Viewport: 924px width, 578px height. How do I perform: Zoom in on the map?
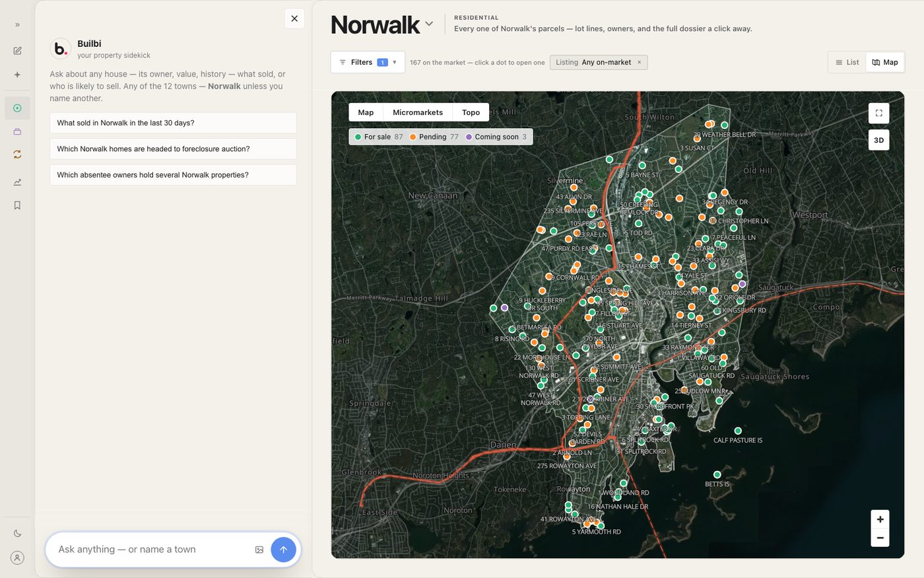tap(880, 519)
